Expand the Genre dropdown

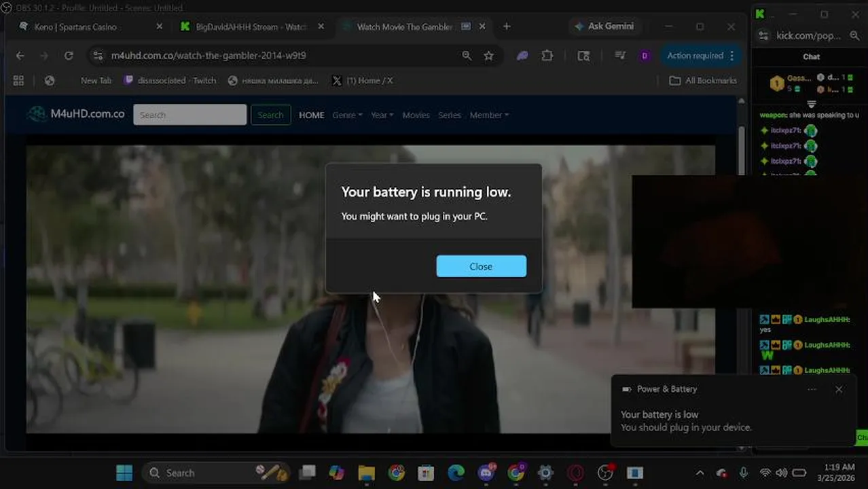(347, 115)
